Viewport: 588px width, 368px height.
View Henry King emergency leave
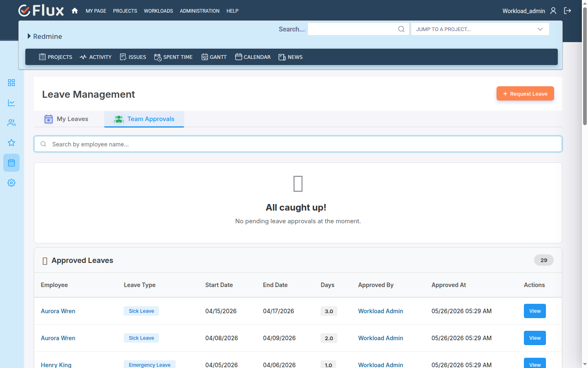coord(535,363)
